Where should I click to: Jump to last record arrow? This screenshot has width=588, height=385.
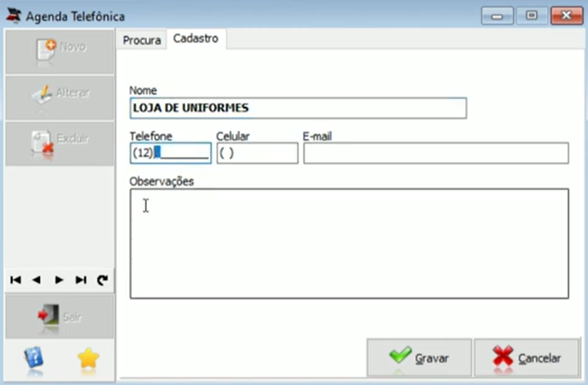tap(81, 280)
